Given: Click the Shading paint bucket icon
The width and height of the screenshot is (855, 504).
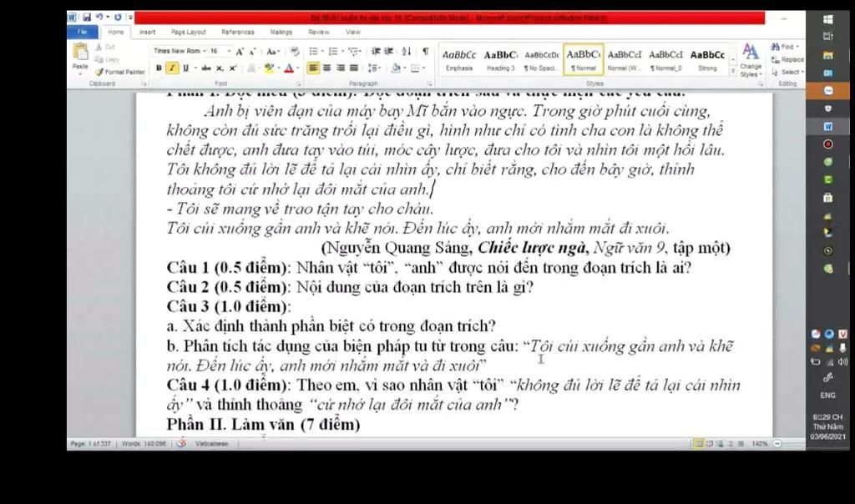Looking at the screenshot, I should [396, 68].
